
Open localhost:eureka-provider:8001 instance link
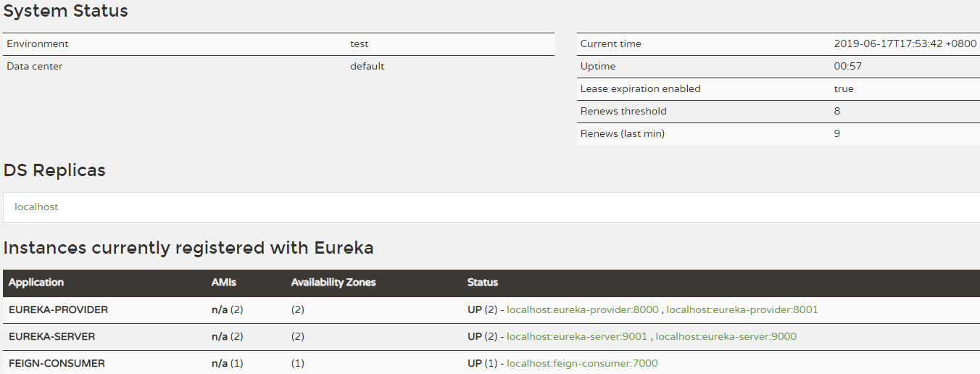click(742, 310)
